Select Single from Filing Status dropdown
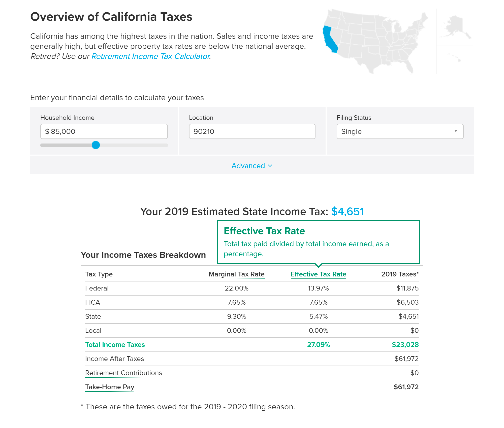The height and width of the screenshot is (428, 504). click(399, 131)
